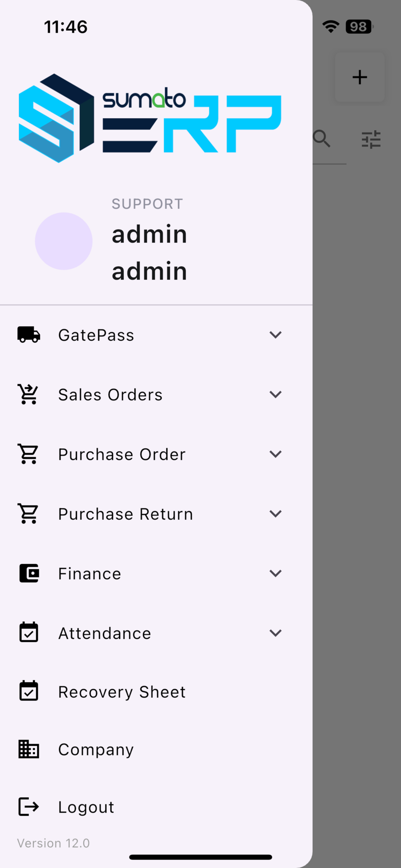401x868 pixels.
Task: Click the Company building icon
Action: pyautogui.click(x=29, y=749)
